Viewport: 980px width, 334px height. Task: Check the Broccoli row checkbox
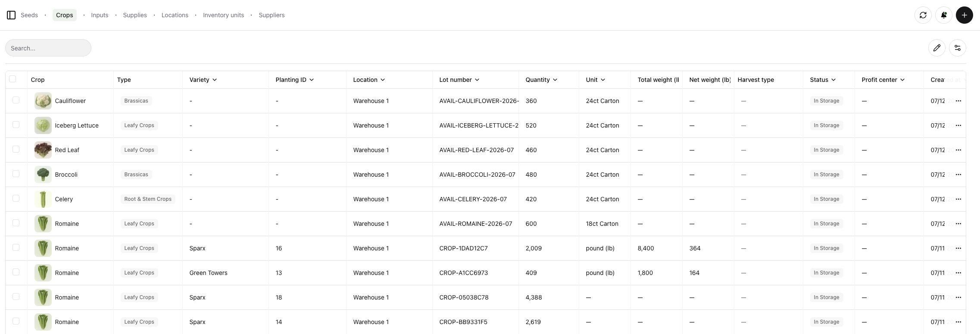tap(16, 174)
